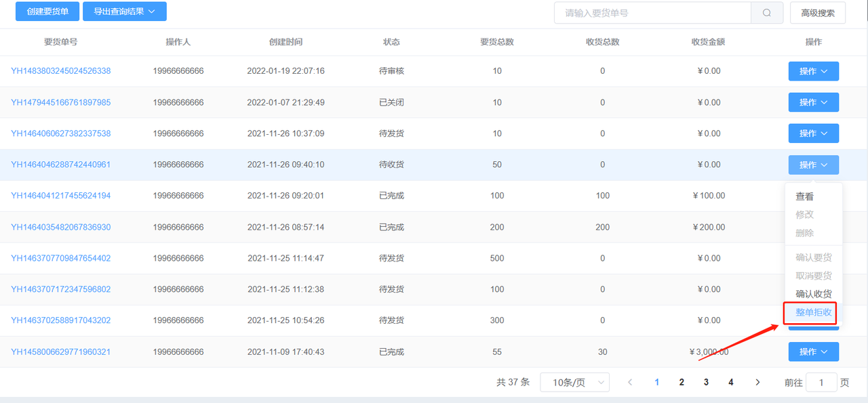
Task: Collapse 操作 dropdown for order YH1464046288742440961
Action: [x=814, y=165]
